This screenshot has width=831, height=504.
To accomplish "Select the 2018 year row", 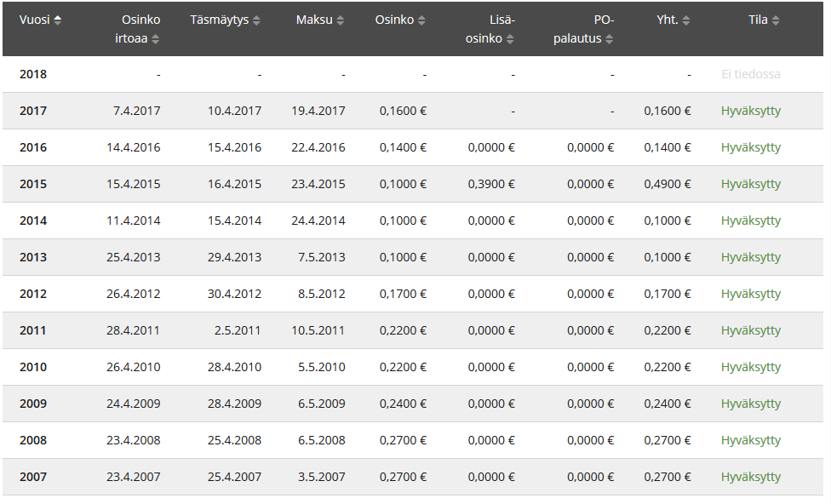I will click(33, 74).
